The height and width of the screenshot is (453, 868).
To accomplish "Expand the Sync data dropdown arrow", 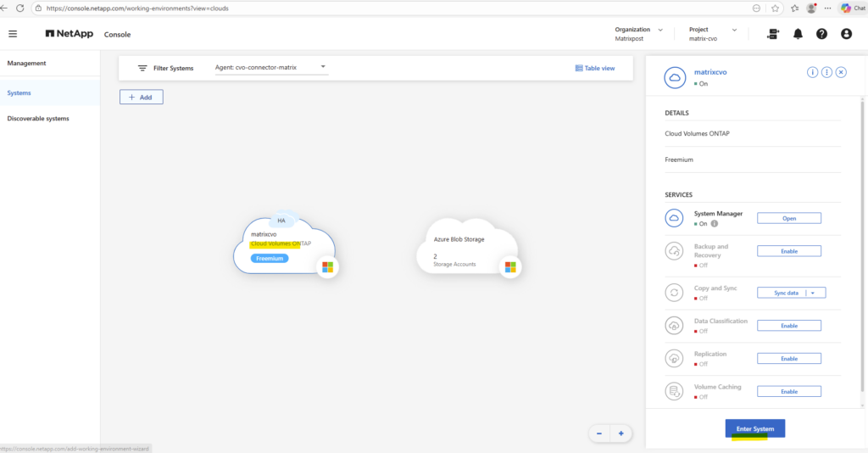I will point(814,293).
